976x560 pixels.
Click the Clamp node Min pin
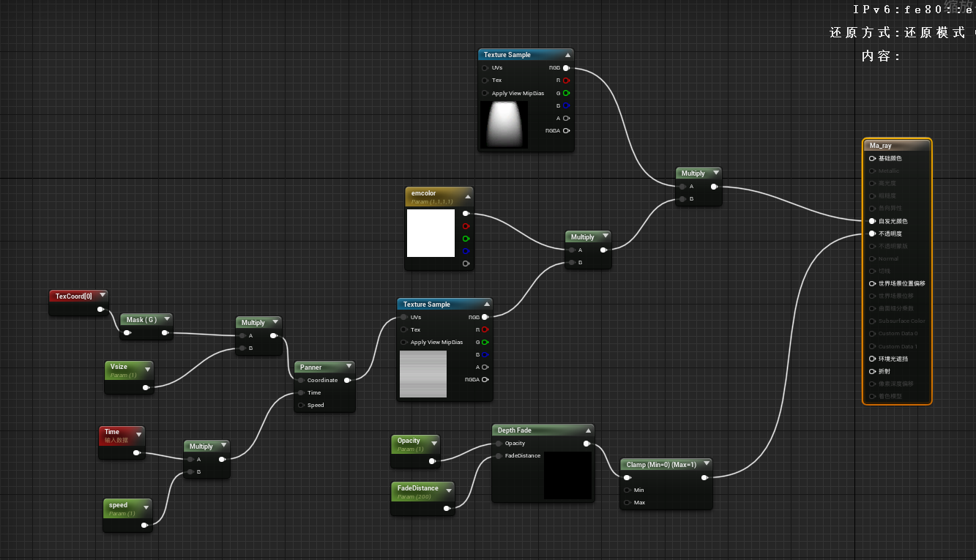point(627,490)
